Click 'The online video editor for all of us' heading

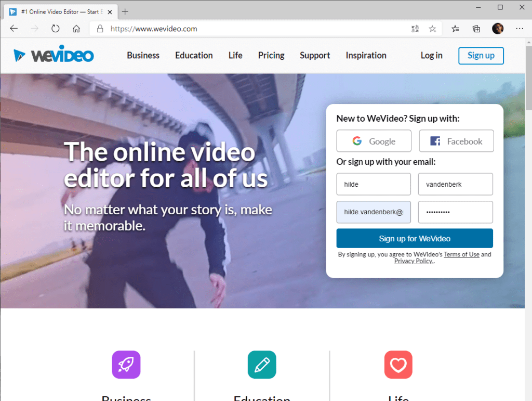click(166, 165)
